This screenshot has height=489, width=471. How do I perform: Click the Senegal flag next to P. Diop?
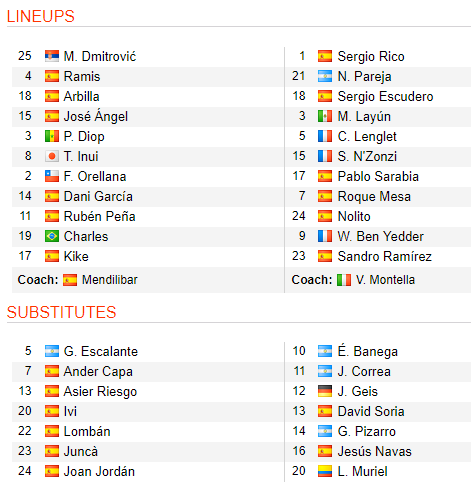tap(52, 136)
